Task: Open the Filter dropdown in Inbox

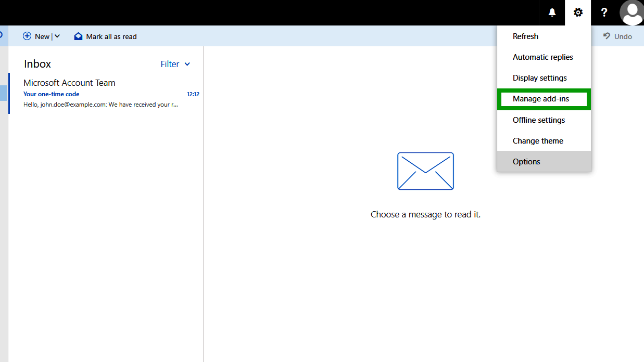Action: [x=175, y=64]
